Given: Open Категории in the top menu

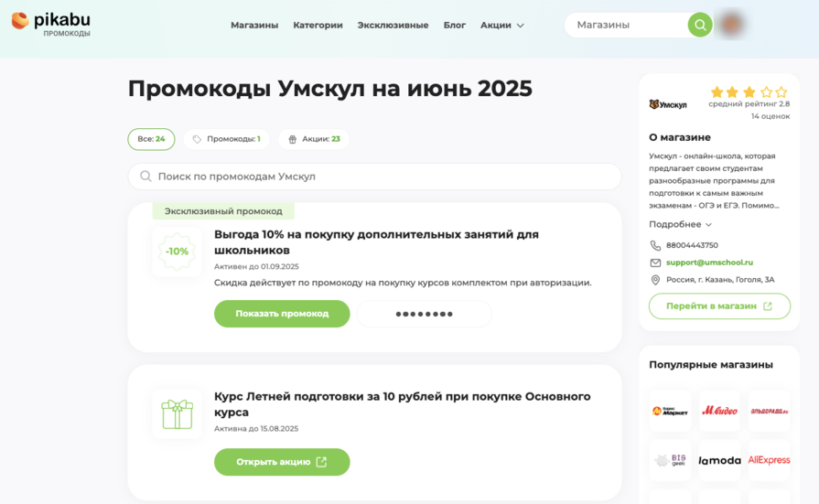Looking at the screenshot, I should pos(318,25).
